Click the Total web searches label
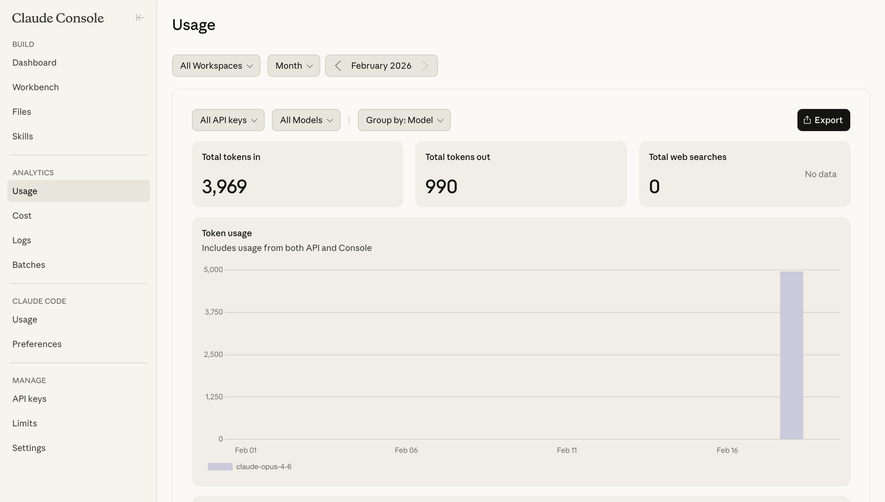885x502 pixels. [x=687, y=157]
